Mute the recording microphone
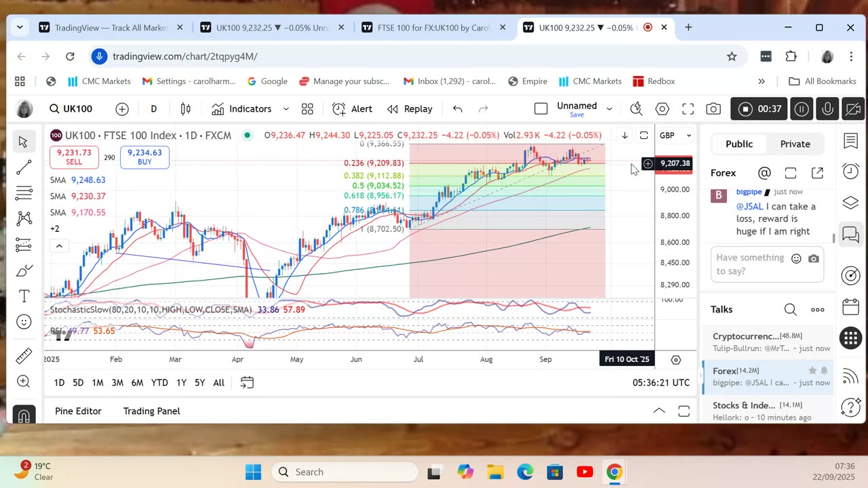The image size is (868, 488). tap(827, 109)
